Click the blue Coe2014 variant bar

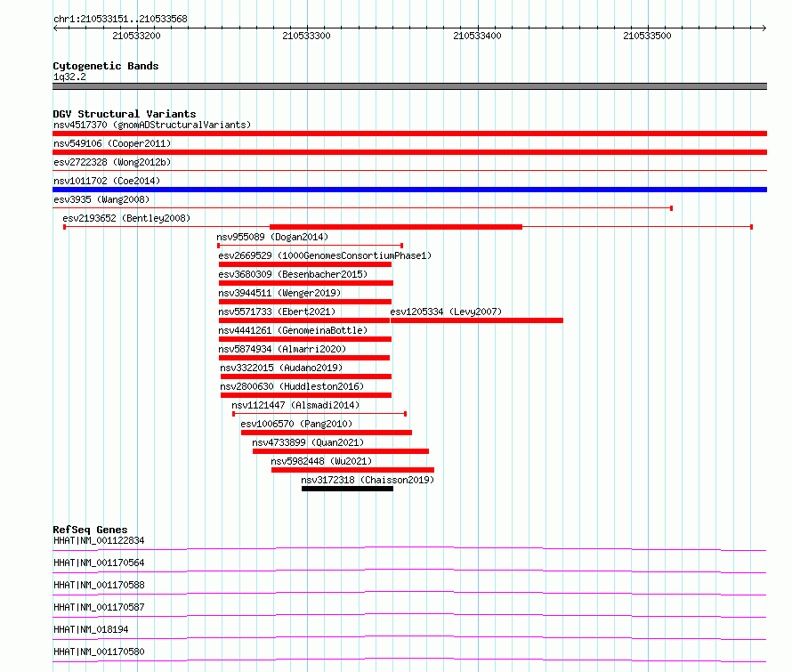tap(409, 190)
